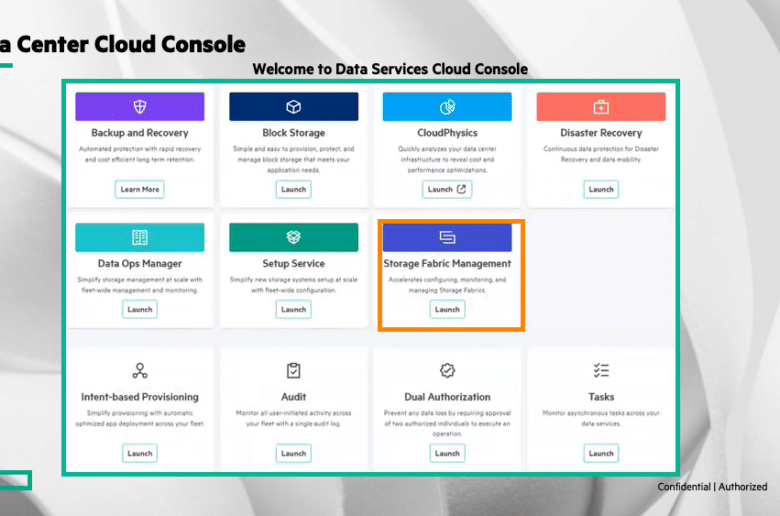Launch the Tasks monitor
This screenshot has width=780, height=516.
pyautogui.click(x=601, y=453)
